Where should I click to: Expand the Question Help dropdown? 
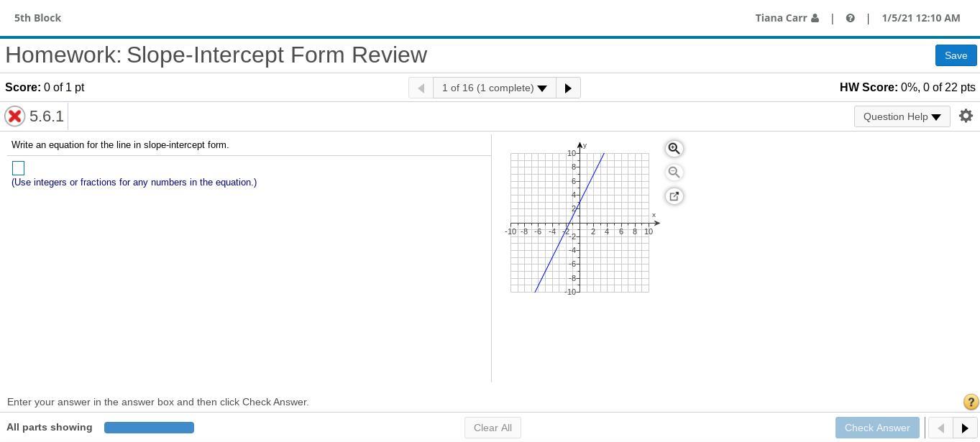[x=902, y=116]
